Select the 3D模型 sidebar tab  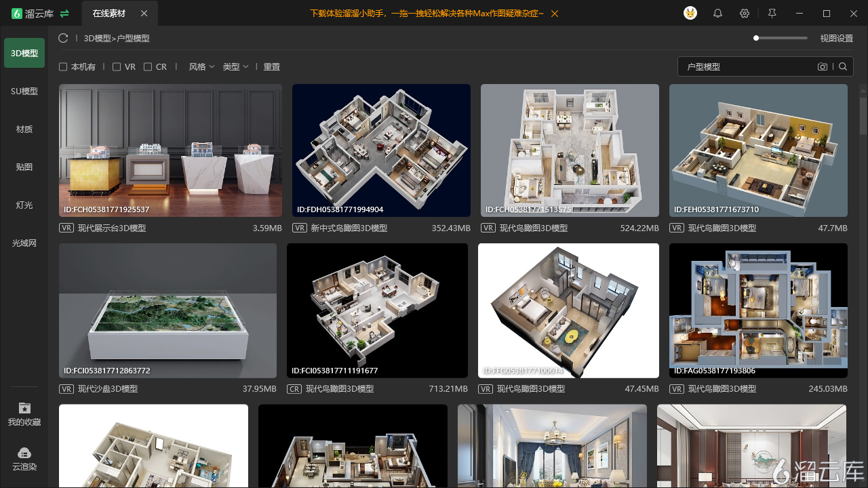pyautogui.click(x=24, y=53)
